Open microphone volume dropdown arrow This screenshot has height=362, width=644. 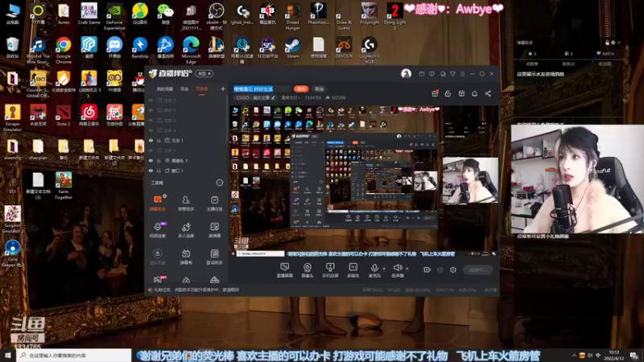point(384,269)
